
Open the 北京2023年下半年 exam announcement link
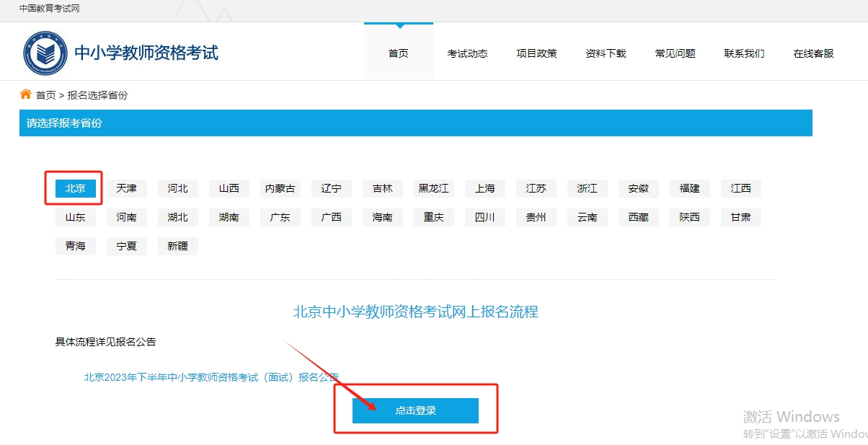(211, 376)
